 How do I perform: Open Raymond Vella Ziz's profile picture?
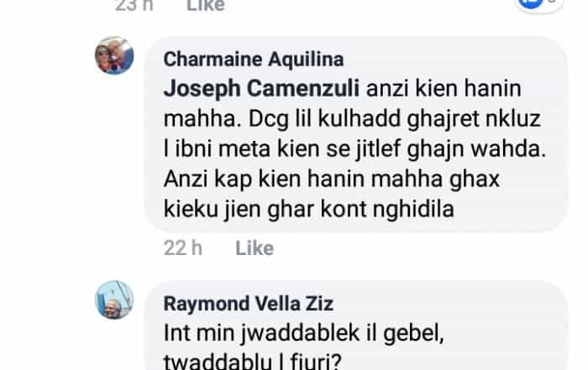[x=114, y=300]
